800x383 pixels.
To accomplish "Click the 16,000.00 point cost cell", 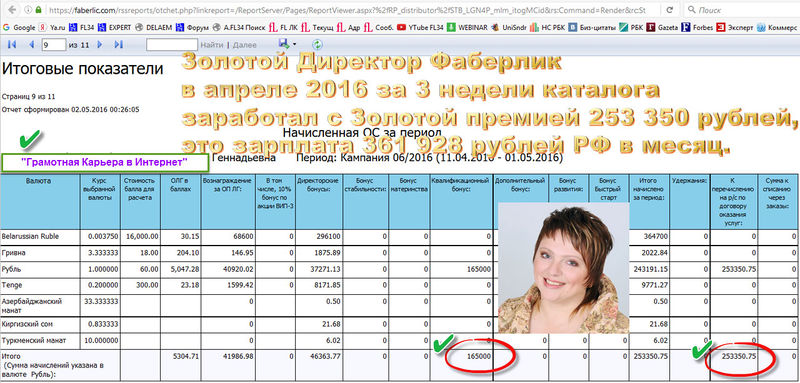I will (x=140, y=237).
